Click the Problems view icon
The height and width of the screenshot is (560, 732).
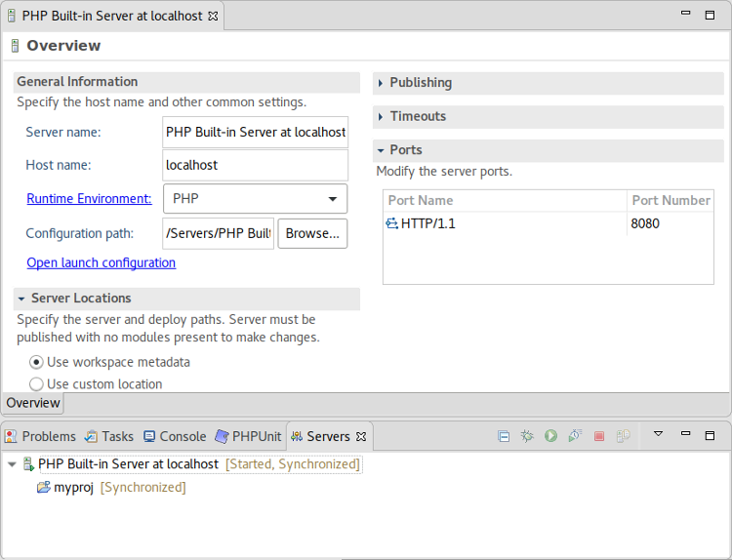(11, 436)
